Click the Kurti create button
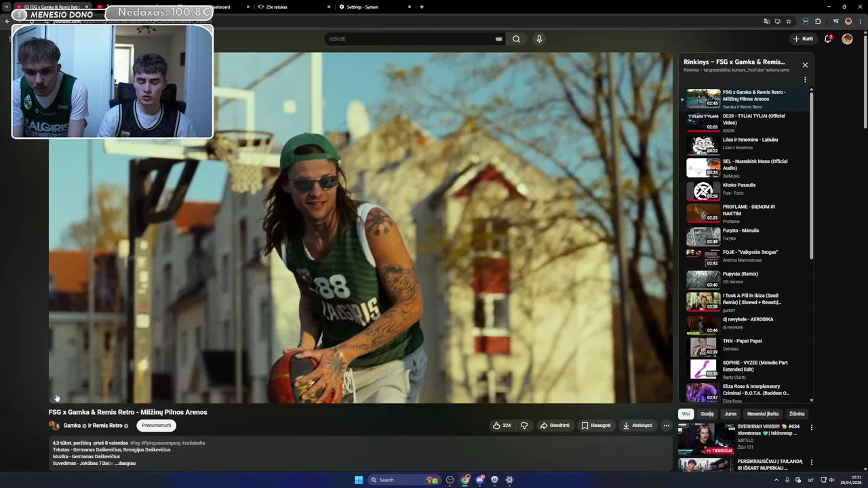Viewport: 868px width, 488px height. coord(803,39)
